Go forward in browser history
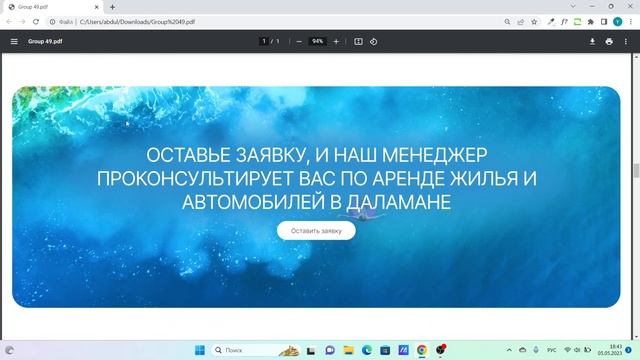The height and width of the screenshot is (360, 640). pos(22,22)
